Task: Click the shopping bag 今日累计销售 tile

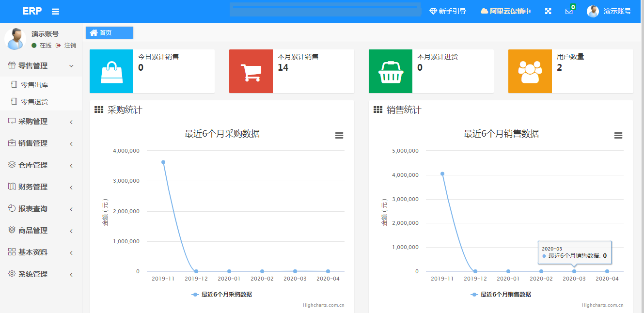Action: tap(111, 71)
